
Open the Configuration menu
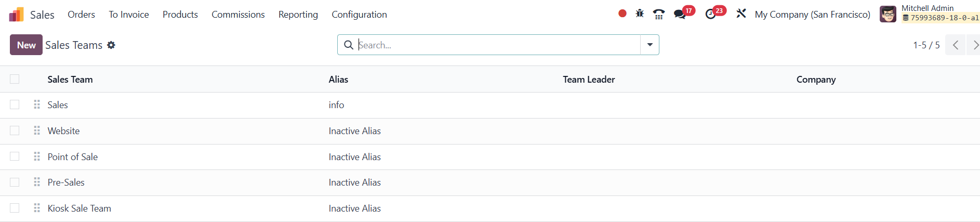(359, 15)
